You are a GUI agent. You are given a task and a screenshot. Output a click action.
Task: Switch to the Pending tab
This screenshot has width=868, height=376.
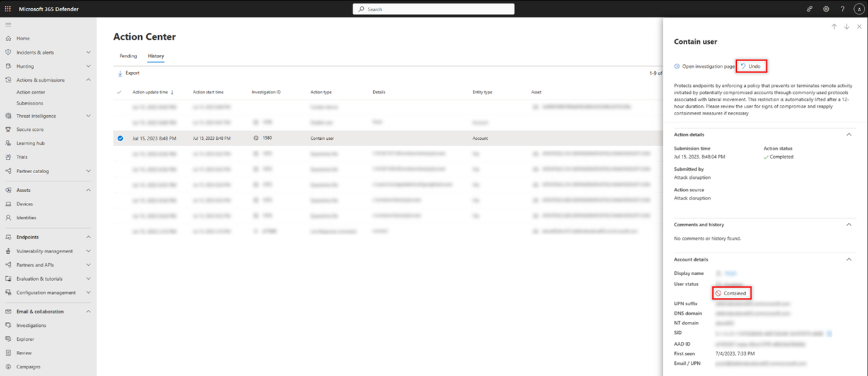[x=128, y=55]
